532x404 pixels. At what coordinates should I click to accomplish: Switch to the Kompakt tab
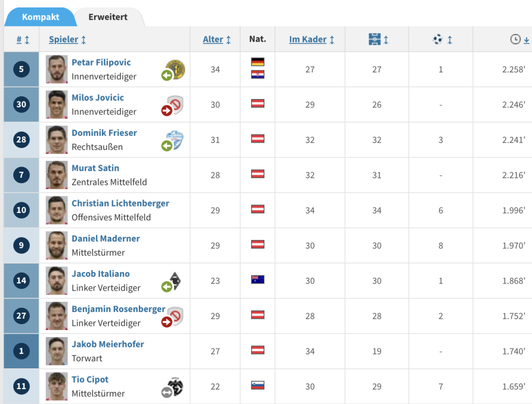(x=40, y=17)
